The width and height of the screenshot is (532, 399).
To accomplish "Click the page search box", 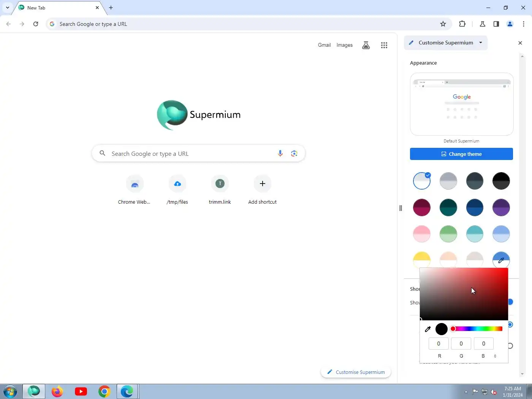I will (x=198, y=154).
